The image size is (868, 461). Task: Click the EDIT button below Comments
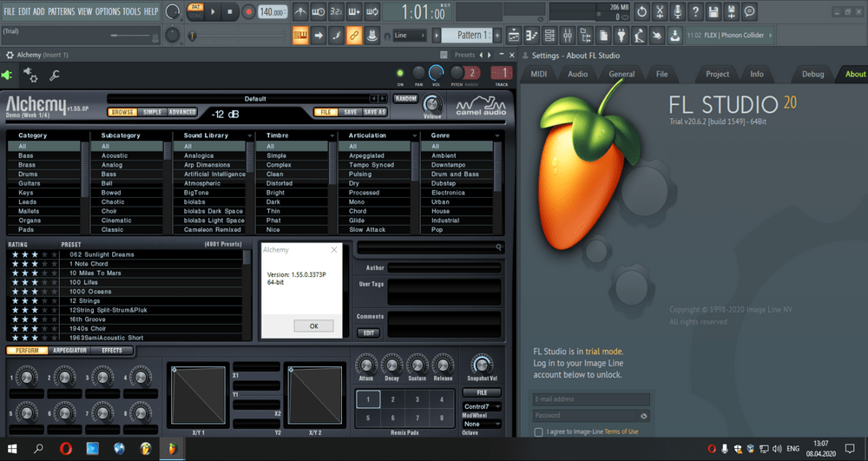[x=368, y=333]
